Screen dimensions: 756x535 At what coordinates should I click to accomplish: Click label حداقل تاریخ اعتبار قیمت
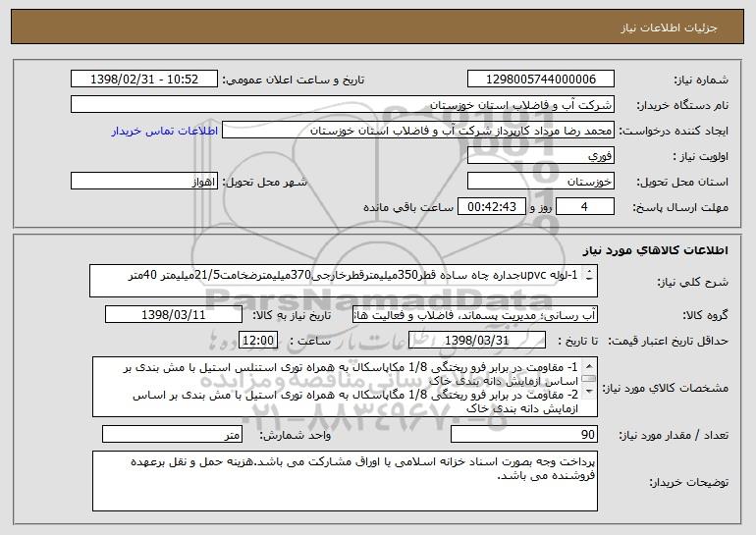(668, 341)
